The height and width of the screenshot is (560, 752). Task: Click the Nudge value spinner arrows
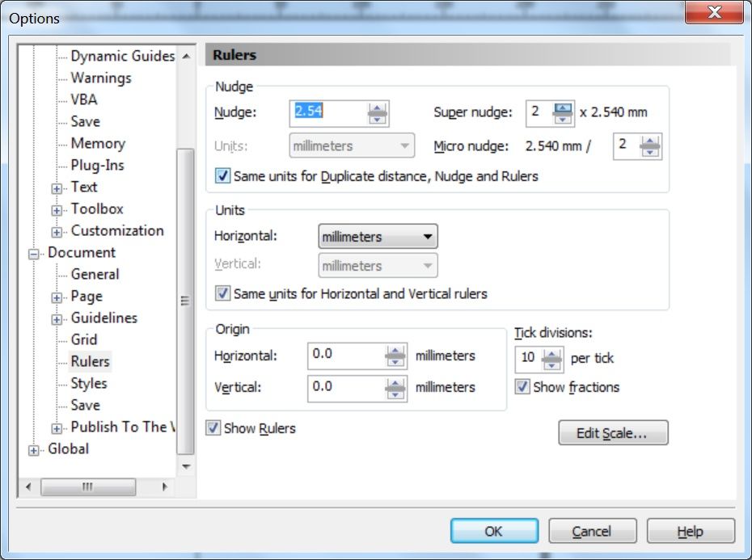click(377, 114)
